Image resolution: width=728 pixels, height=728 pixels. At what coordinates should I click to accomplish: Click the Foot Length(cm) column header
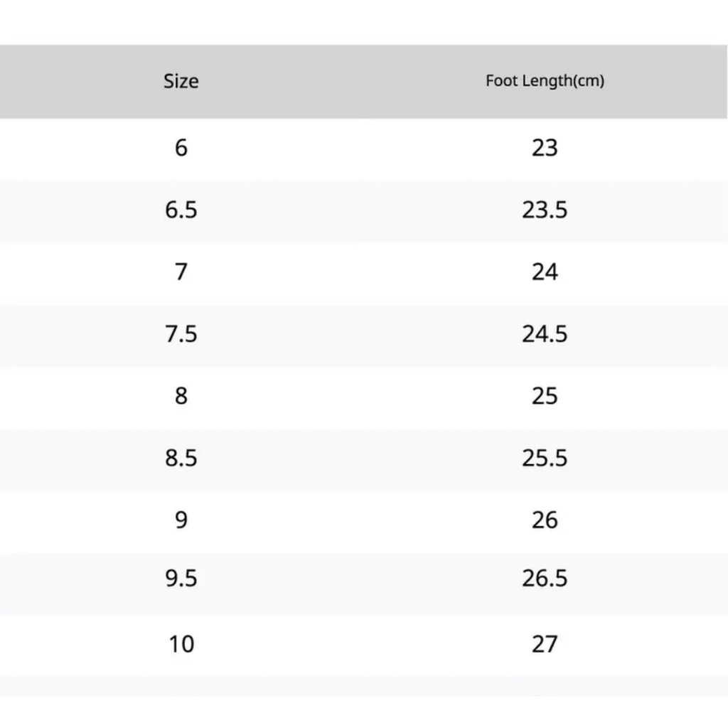click(545, 81)
